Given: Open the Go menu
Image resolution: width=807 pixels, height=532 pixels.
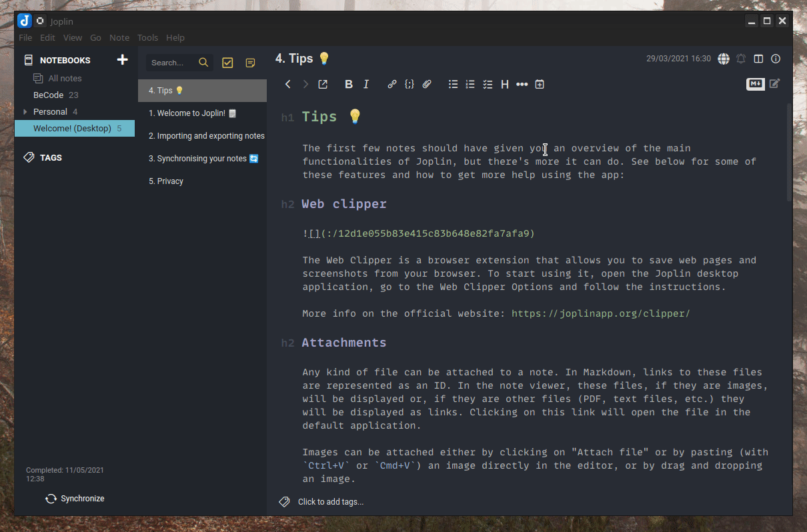Looking at the screenshot, I should (x=96, y=38).
